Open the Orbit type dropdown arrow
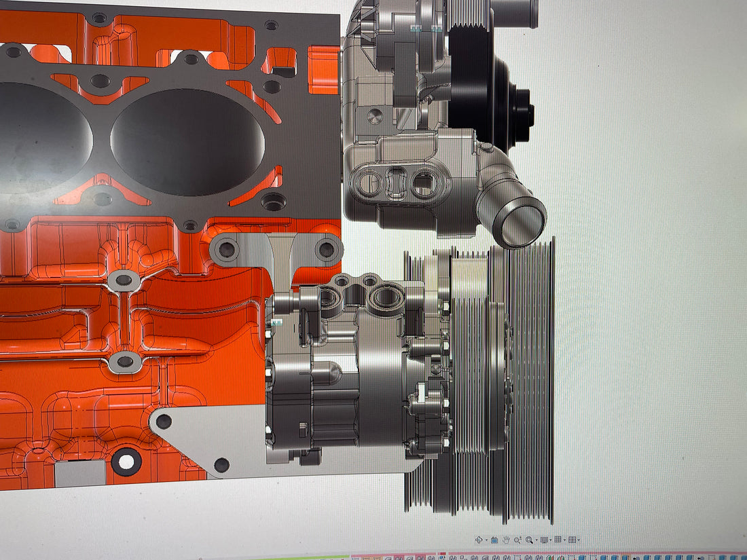The width and height of the screenshot is (747, 560). coord(487,540)
